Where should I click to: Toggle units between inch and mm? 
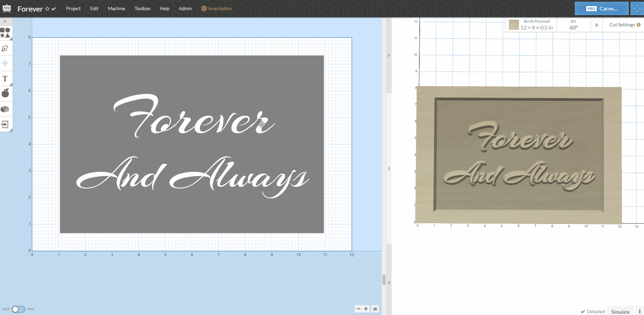(x=18, y=309)
